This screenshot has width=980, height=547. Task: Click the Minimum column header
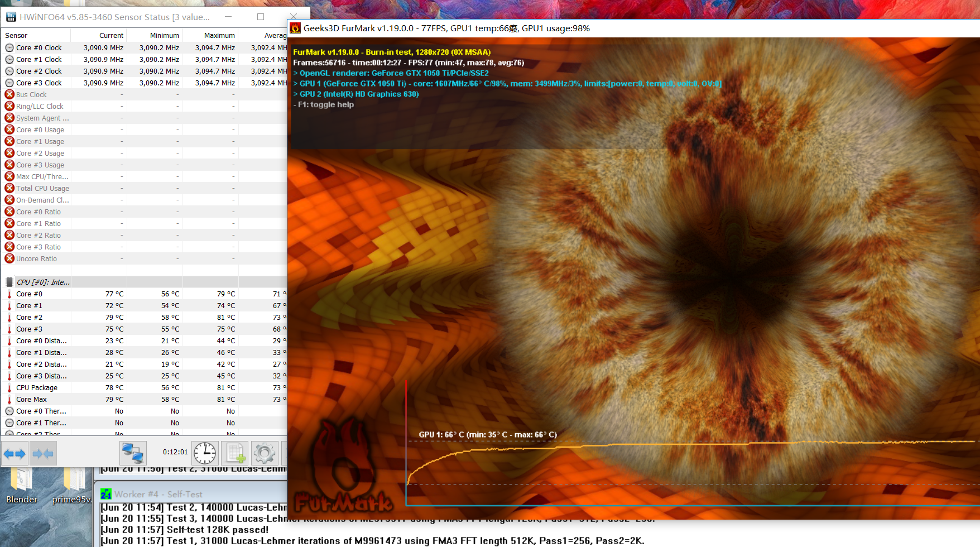[x=164, y=35]
